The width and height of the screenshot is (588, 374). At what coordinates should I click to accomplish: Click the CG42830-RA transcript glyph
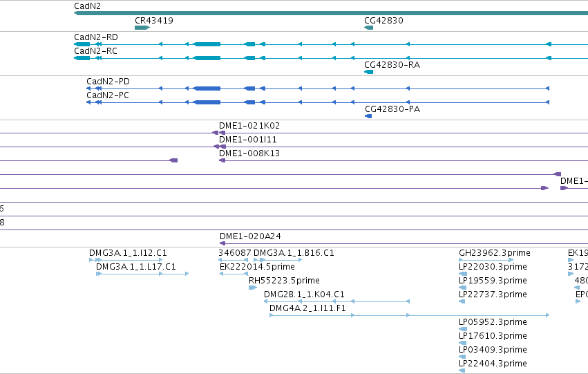(369, 72)
